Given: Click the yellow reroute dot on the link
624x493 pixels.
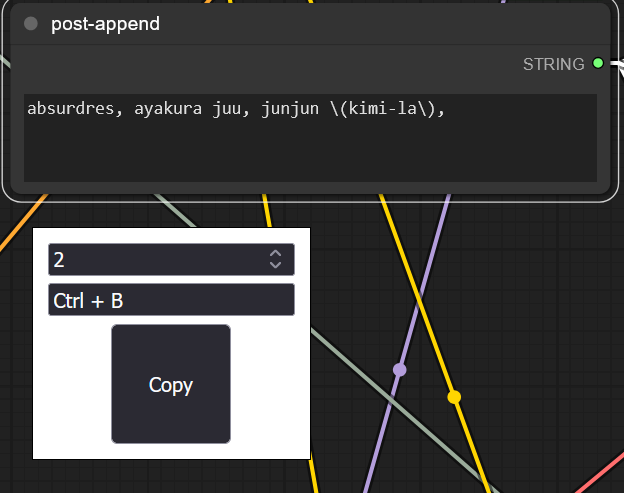Looking at the screenshot, I should click(454, 397).
